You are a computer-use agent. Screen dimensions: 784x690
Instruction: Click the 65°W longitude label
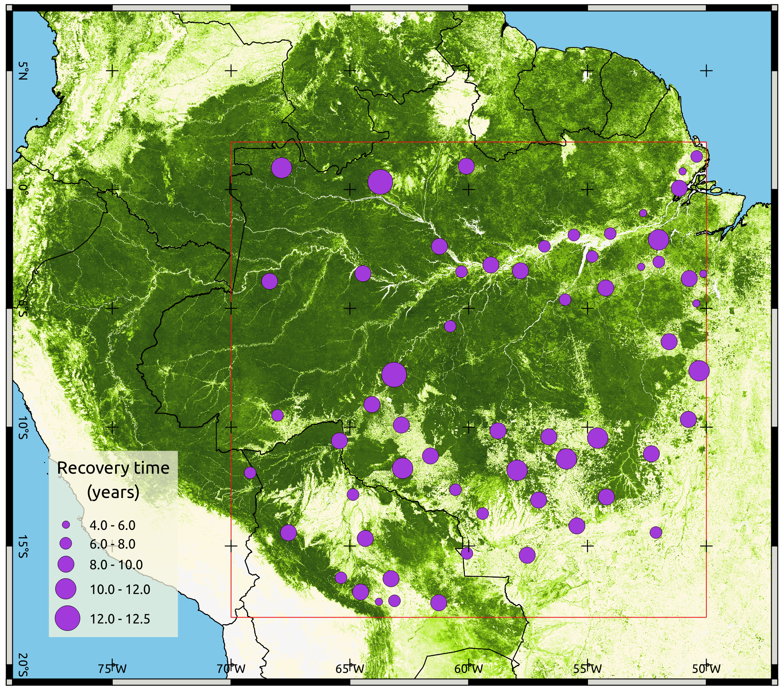(350, 668)
